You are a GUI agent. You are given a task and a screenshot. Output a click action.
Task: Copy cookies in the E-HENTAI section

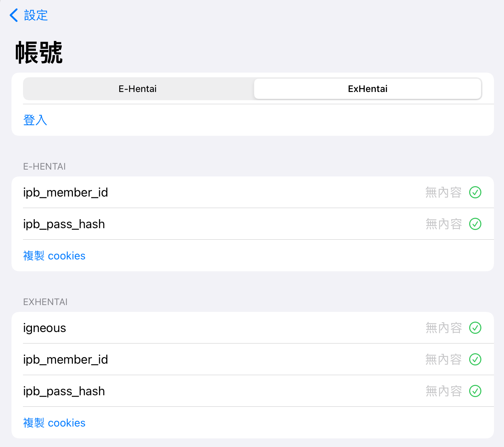54,256
